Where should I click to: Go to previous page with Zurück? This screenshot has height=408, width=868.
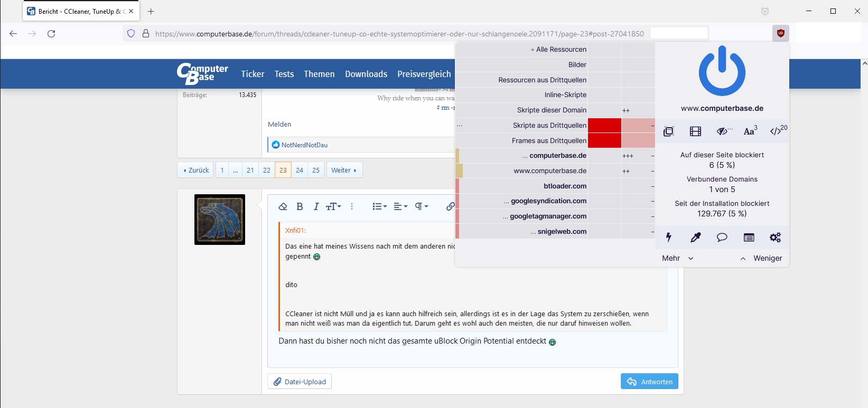[195, 170]
